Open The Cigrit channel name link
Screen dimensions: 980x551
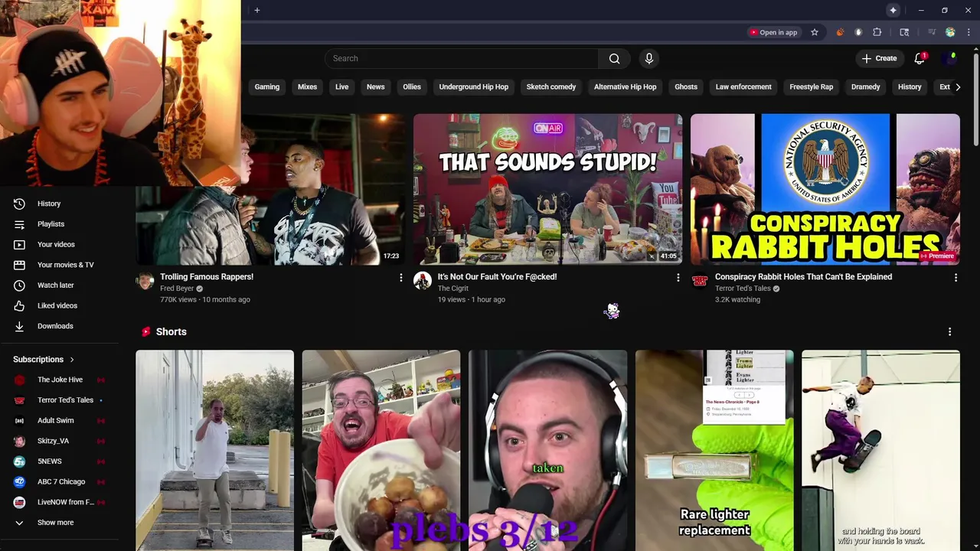453,289
